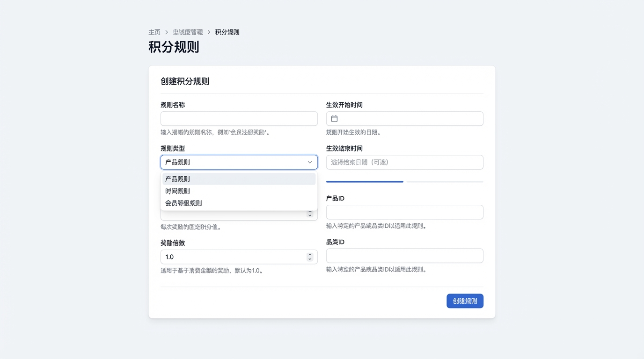Click into the 产品ID input field
This screenshot has width=644, height=359.
click(x=404, y=212)
